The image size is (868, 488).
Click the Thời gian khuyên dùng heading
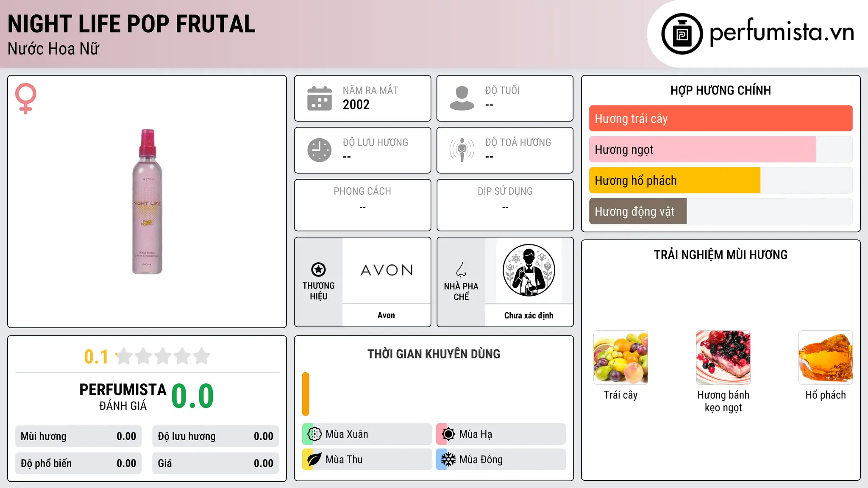[x=434, y=354]
